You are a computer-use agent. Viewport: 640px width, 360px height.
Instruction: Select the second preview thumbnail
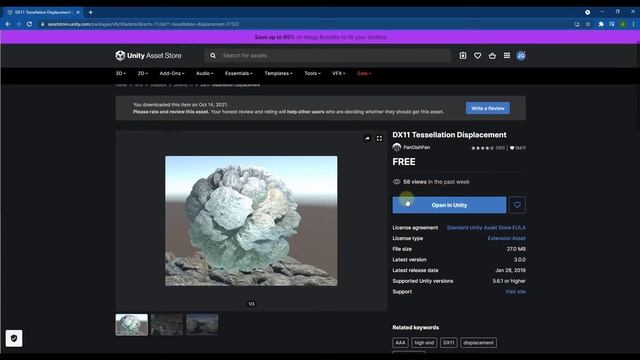(x=167, y=324)
